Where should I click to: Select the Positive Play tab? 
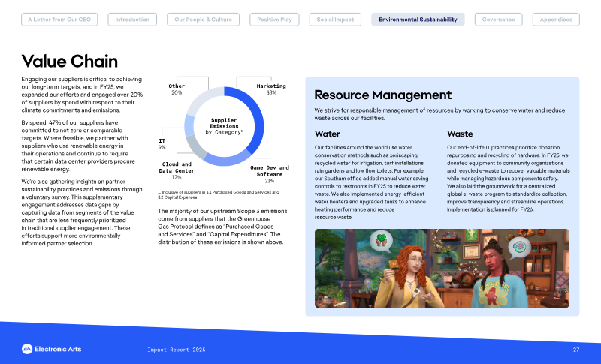(274, 20)
